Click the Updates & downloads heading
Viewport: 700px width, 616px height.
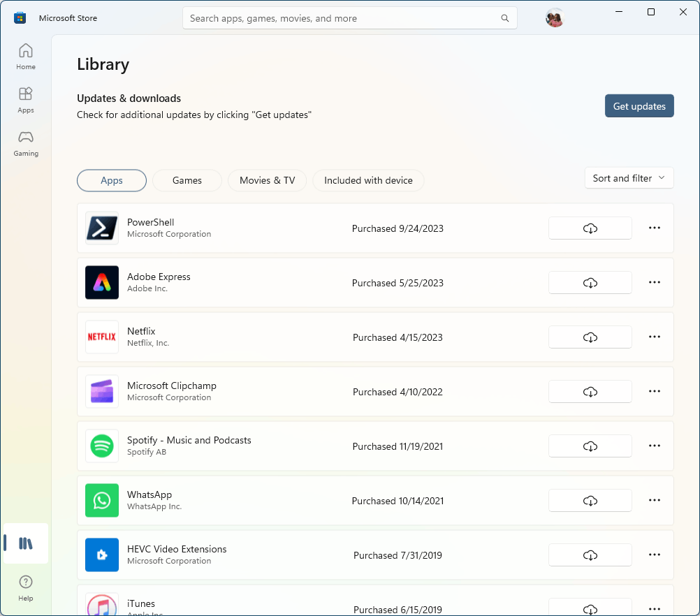(x=129, y=98)
